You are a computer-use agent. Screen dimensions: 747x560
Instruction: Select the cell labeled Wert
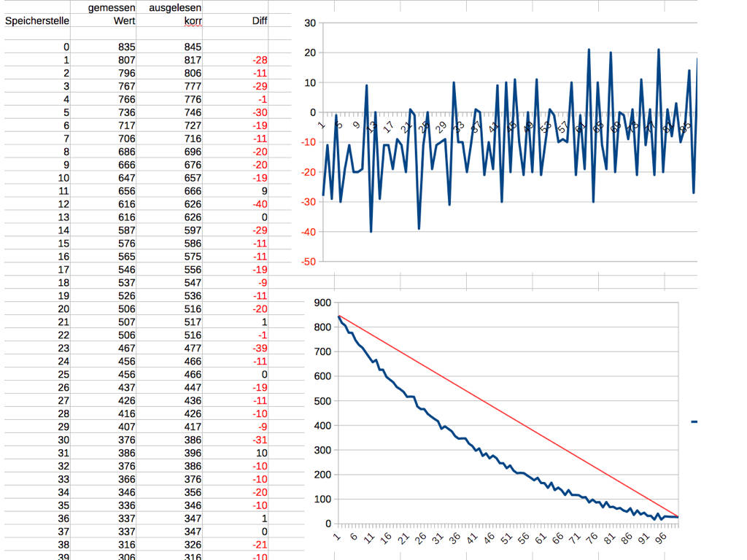coord(124,21)
